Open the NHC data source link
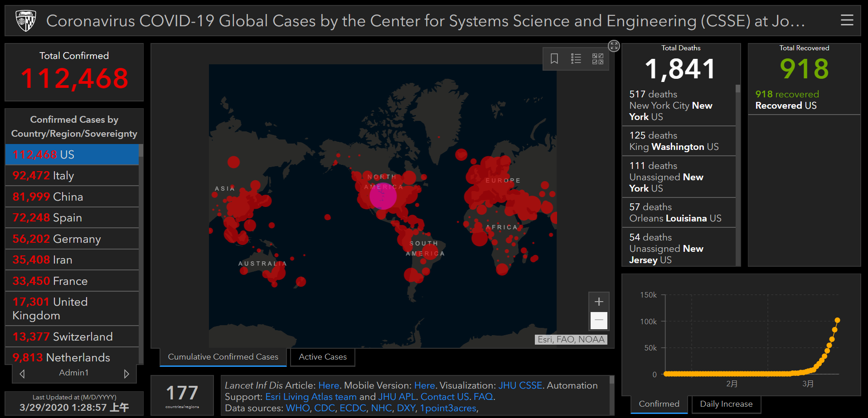 pos(382,408)
